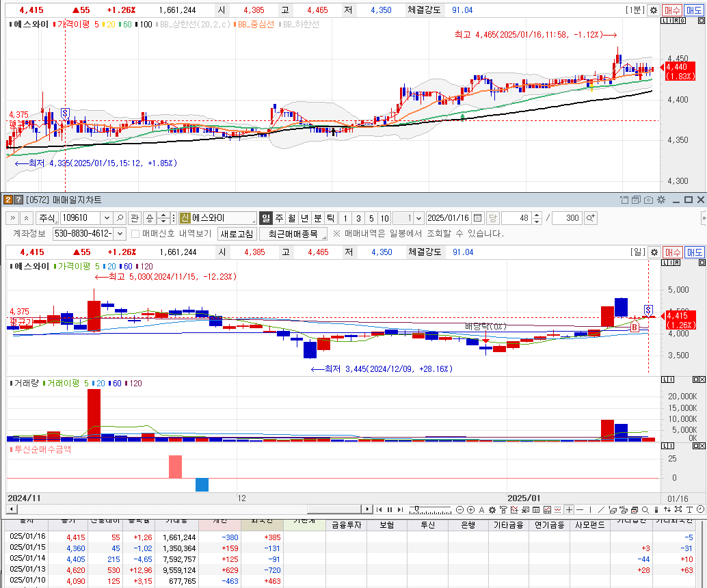The width and height of the screenshot is (707, 588).
Task: Click the clock icon in bottom toolbar
Action: pyautogui.click(x=700, y=509)
